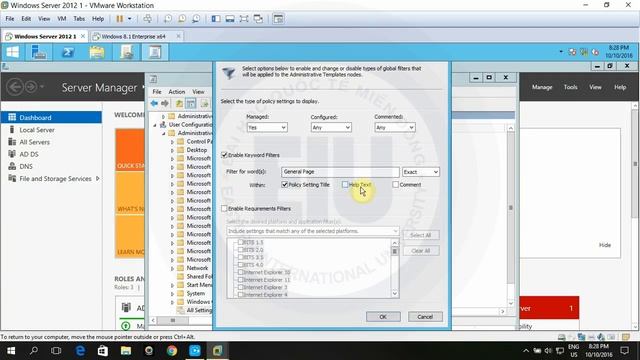Screen dimensions: 640x360
Task: Click Group Policy tree horizontal scrollbar thumb
Action: 173,321
